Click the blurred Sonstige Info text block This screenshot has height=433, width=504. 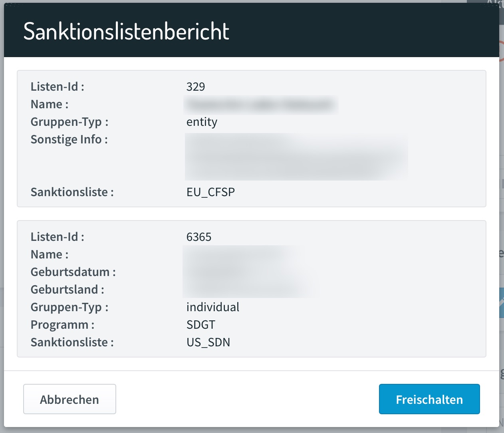296,157
